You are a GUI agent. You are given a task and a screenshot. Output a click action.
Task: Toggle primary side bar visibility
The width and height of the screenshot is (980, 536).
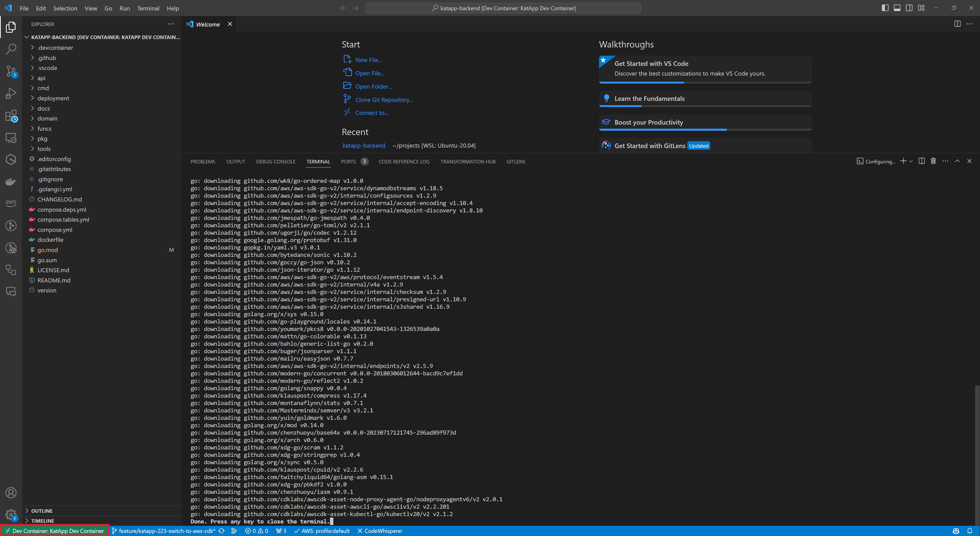tap(885, 8)
